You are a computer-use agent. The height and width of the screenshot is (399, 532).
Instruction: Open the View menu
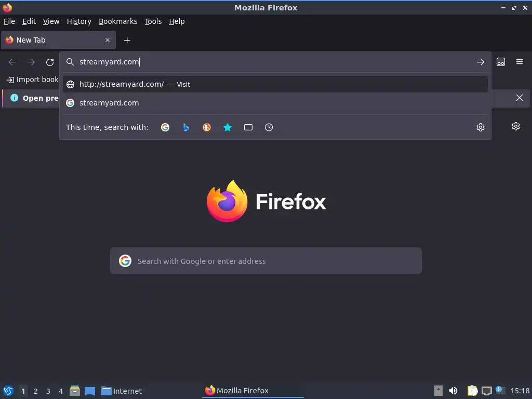(51, 21)
